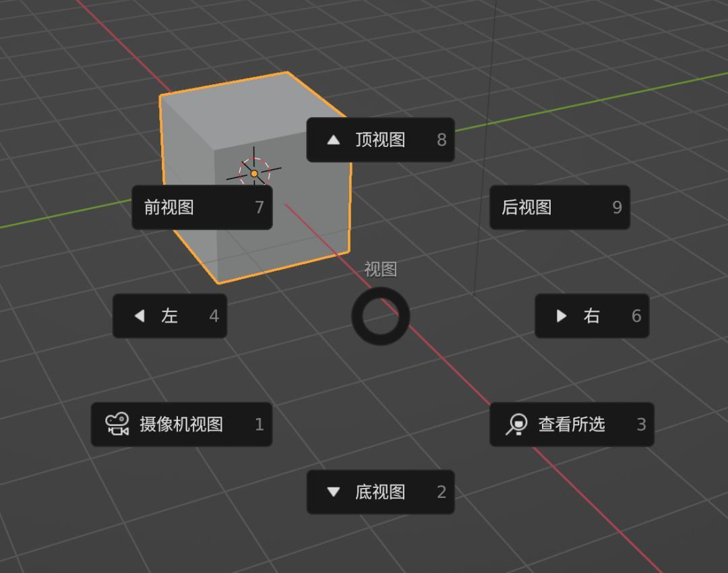
Task: Select 后视图 (back view) pie option
Action: (559, 207)
